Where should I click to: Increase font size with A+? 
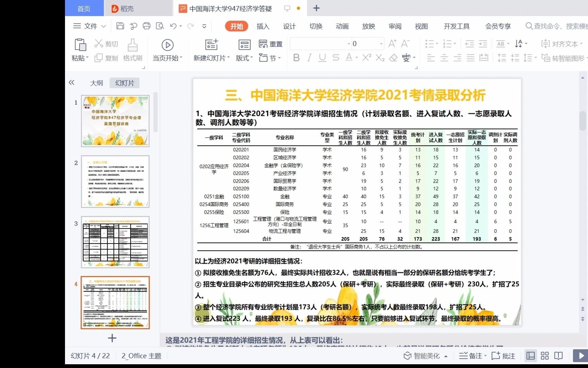point(392,44)
